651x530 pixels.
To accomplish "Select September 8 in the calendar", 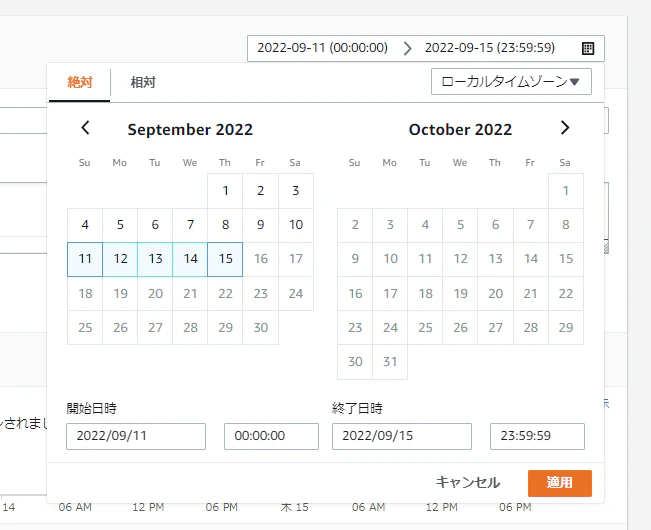I will pos(225,225).
